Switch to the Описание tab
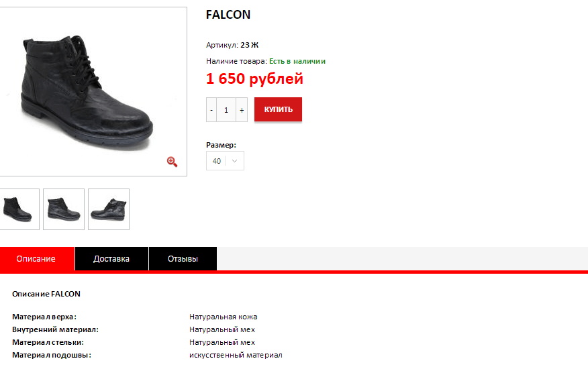Image resolution: width=588 pixels, height=371 pixels. 36,259
